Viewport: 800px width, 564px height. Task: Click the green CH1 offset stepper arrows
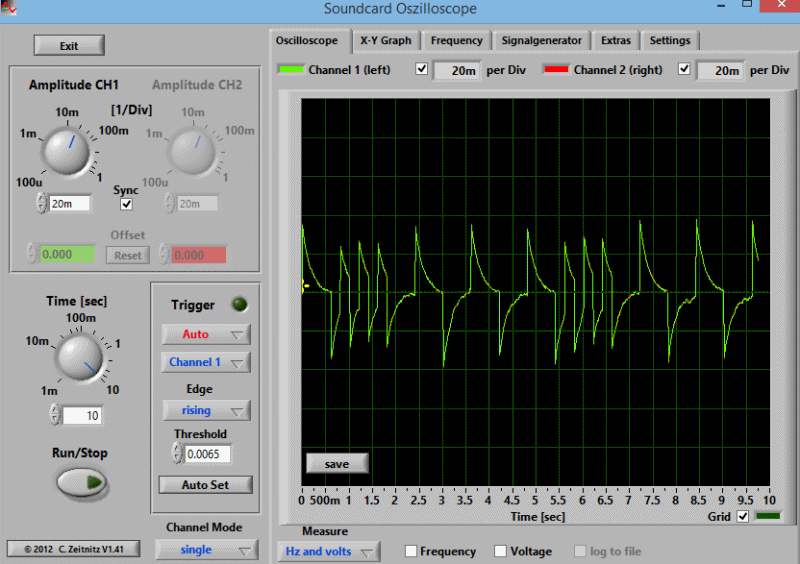click(x=32, y=253)
